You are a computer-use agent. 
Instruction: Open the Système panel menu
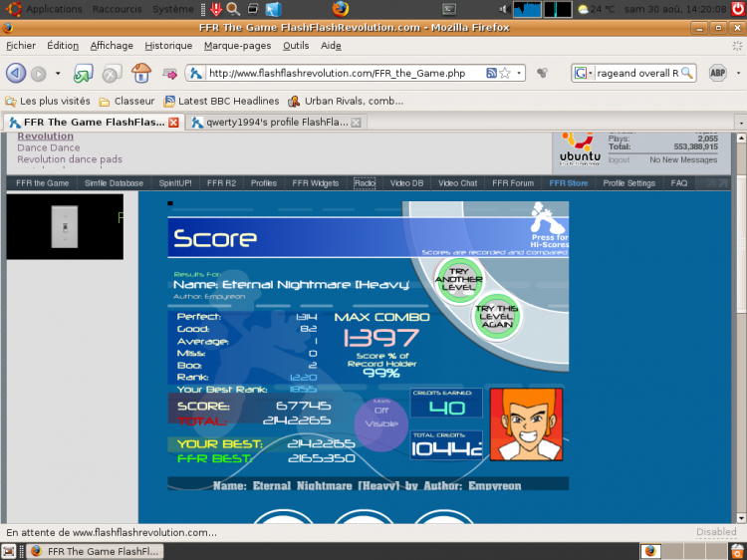pyautogui.click(x=173, y=9)
